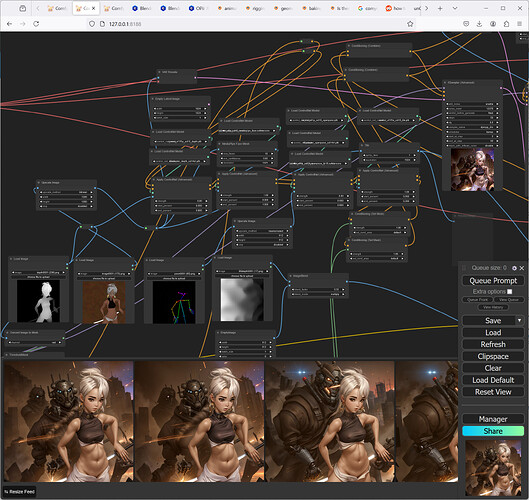Click the Load workflow button

point(493,333)
